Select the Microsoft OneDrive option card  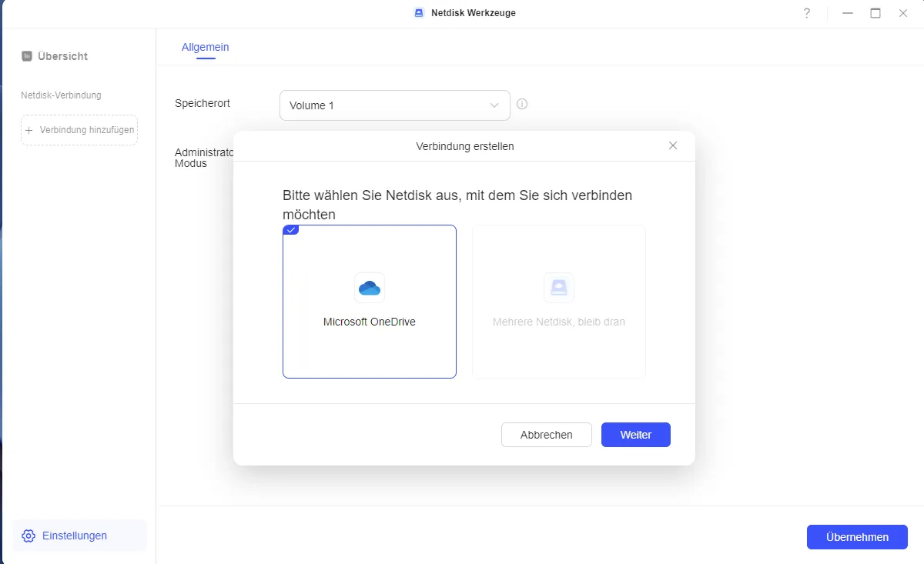click(370, 302)
